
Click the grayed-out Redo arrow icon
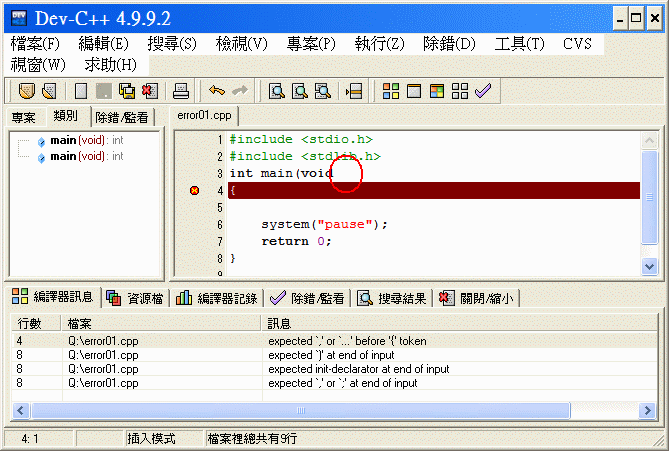tap(240, 90)
